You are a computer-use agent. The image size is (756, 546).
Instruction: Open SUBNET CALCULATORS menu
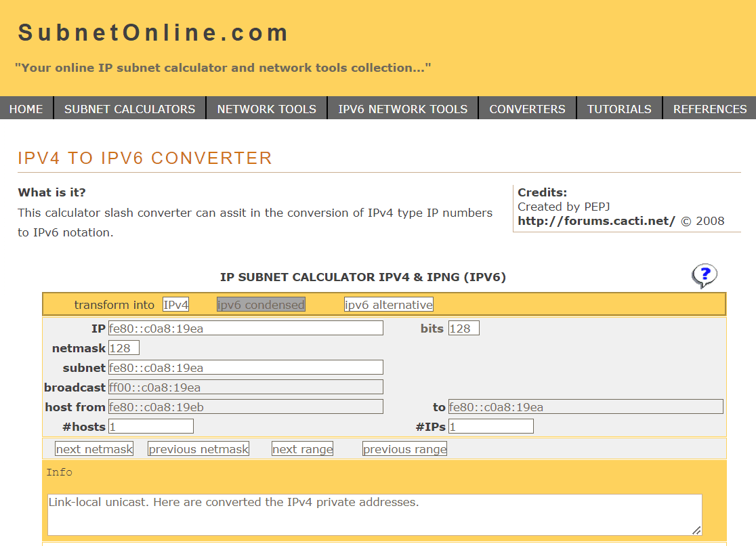(129, 109)
